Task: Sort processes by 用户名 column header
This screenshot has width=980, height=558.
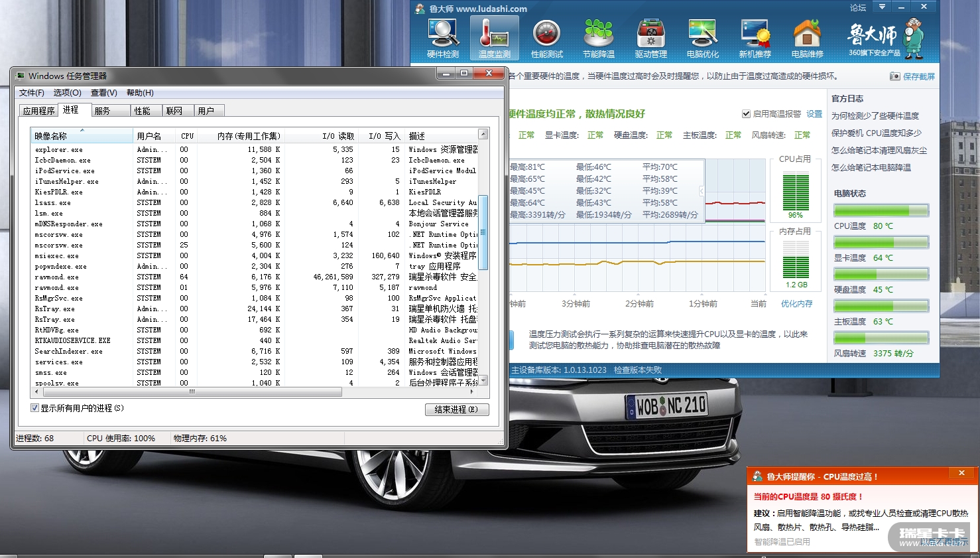Action: 154,136
